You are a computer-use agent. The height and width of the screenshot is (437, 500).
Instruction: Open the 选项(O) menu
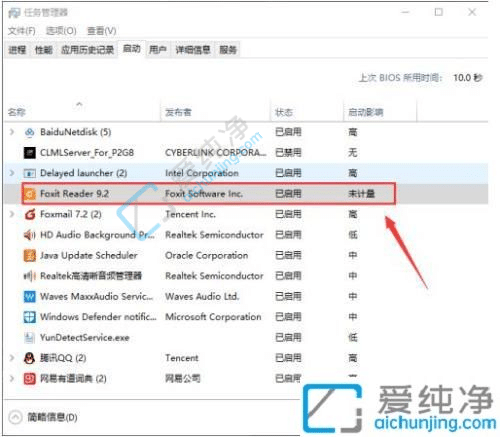(x=61, y=31)
